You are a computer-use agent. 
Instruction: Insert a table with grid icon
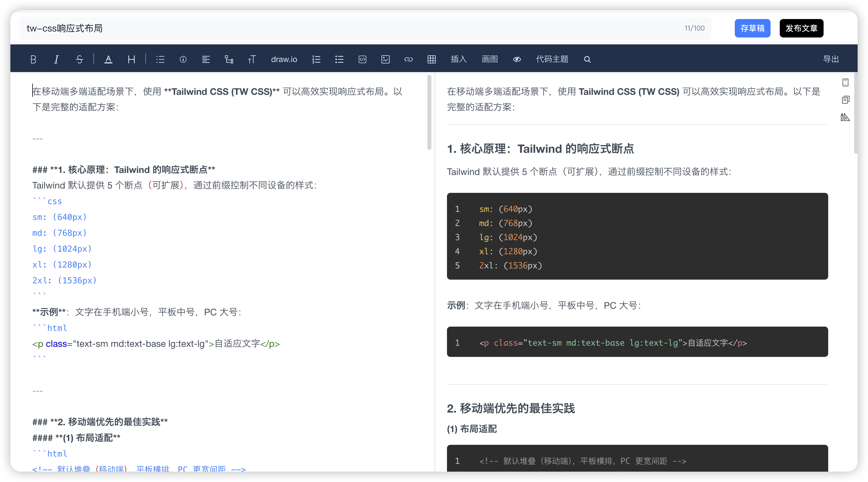[x=431, y=59]
